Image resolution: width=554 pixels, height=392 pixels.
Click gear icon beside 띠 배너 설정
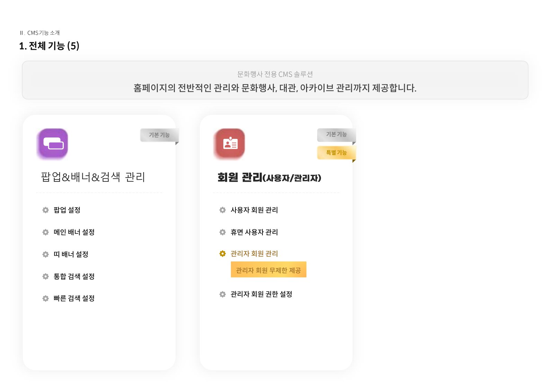tap(45, 254)
